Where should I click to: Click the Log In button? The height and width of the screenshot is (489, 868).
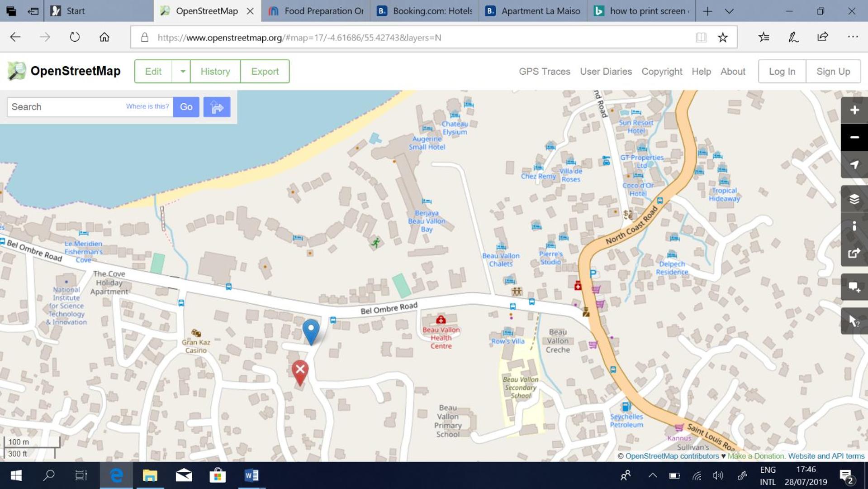782,71
